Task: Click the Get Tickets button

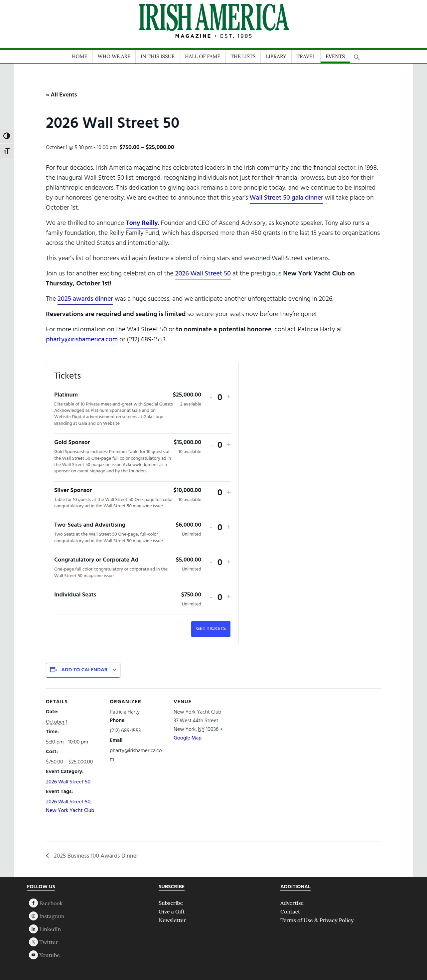Action: click(x=211, y=628)
